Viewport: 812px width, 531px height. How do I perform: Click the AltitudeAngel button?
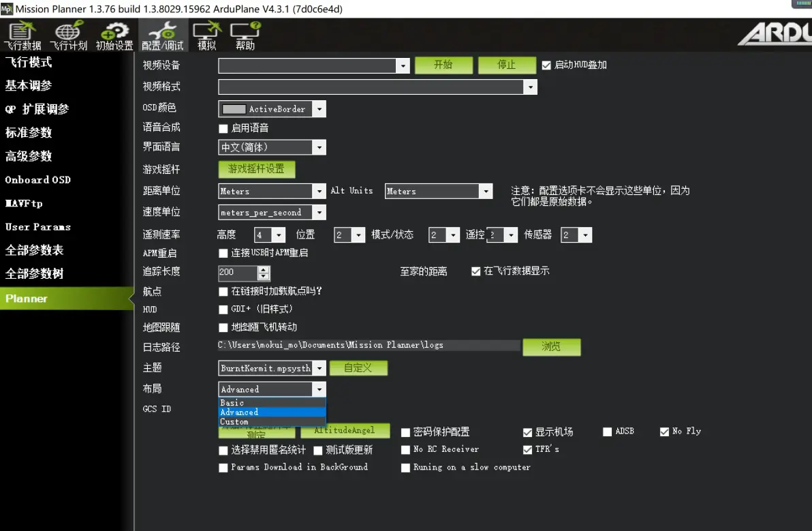345,431
